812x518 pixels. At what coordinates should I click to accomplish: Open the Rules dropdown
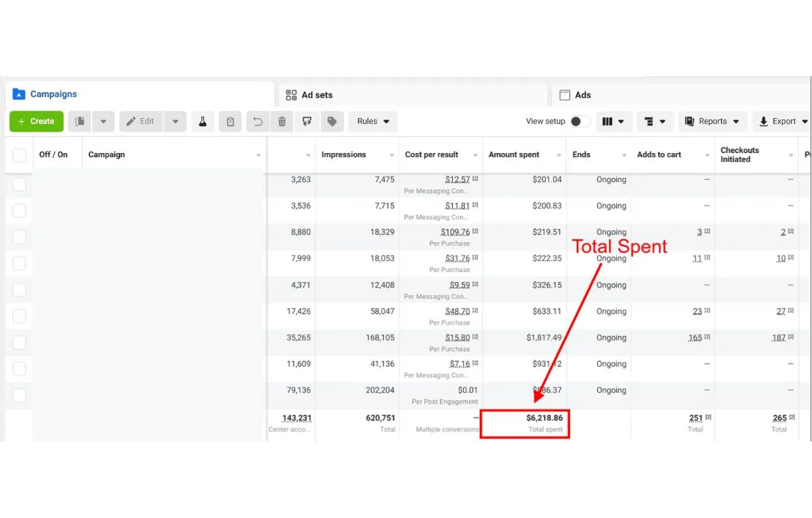coord(373,121)
